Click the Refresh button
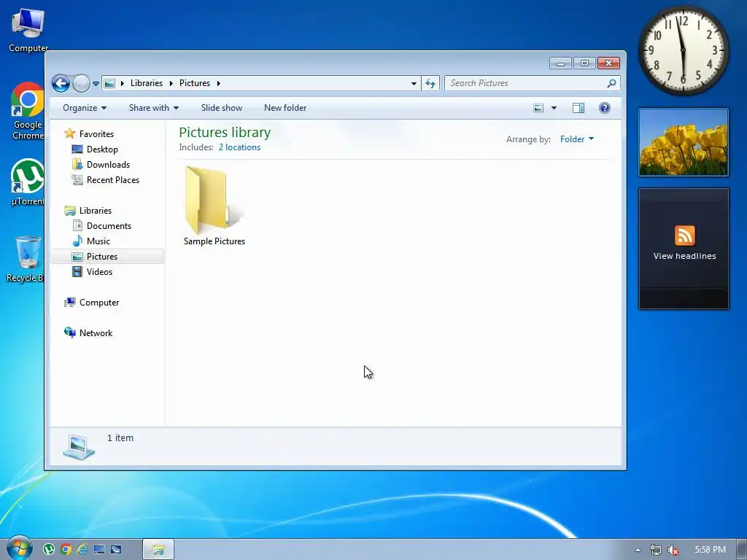Image resolution: width=747 pixels, height=560 pixels. click(x=430, y=83)
